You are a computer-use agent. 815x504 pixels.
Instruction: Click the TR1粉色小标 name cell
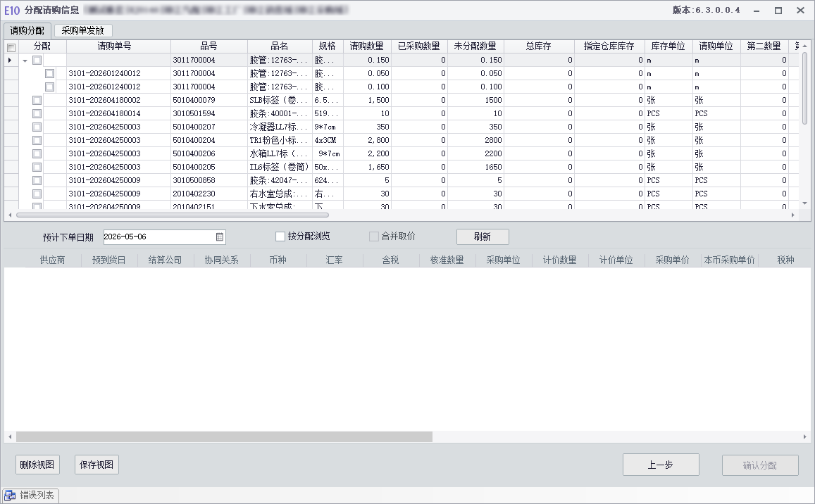pyautogui.click(x=280, y=140)
